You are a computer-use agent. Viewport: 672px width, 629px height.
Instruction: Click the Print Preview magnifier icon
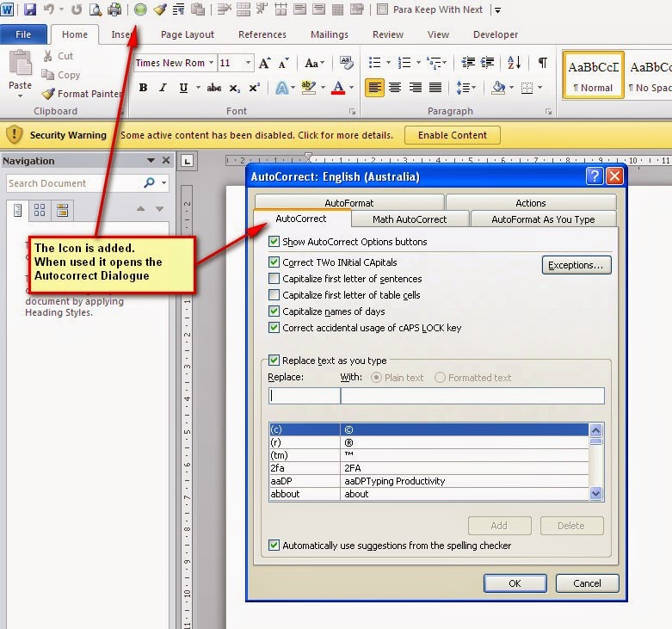(x=96, y=9)
